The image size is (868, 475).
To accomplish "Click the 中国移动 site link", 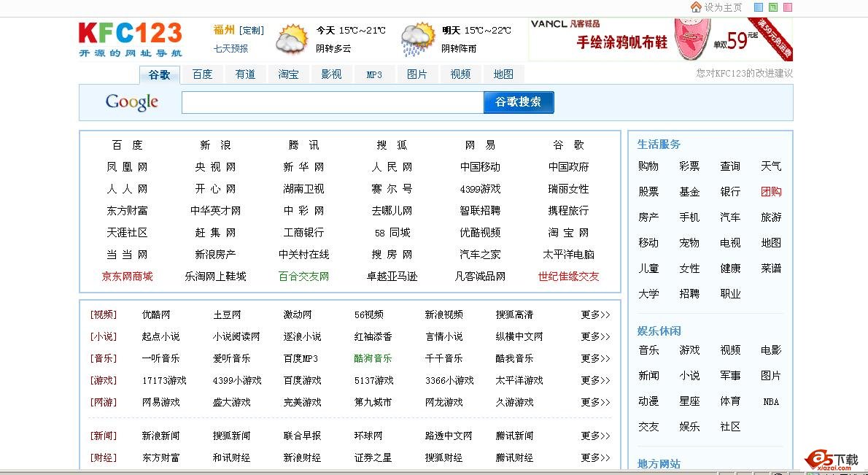I will (x=480, y=166).
